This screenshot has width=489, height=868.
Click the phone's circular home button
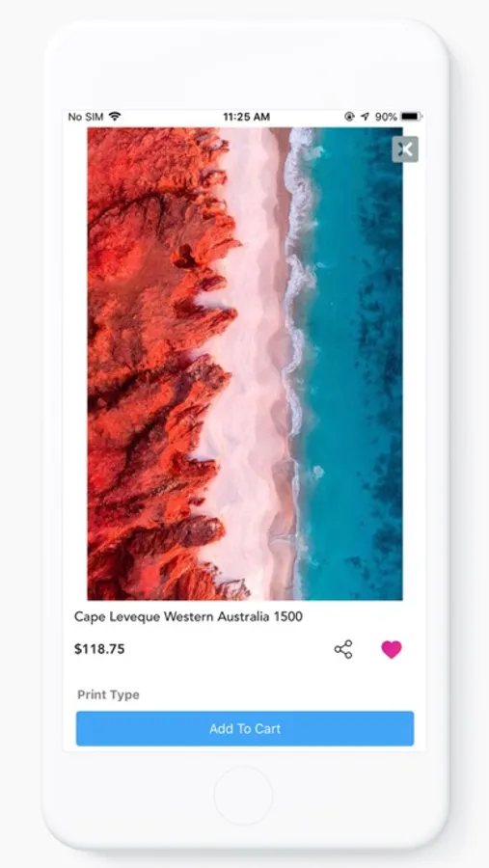tap(244, 796)
